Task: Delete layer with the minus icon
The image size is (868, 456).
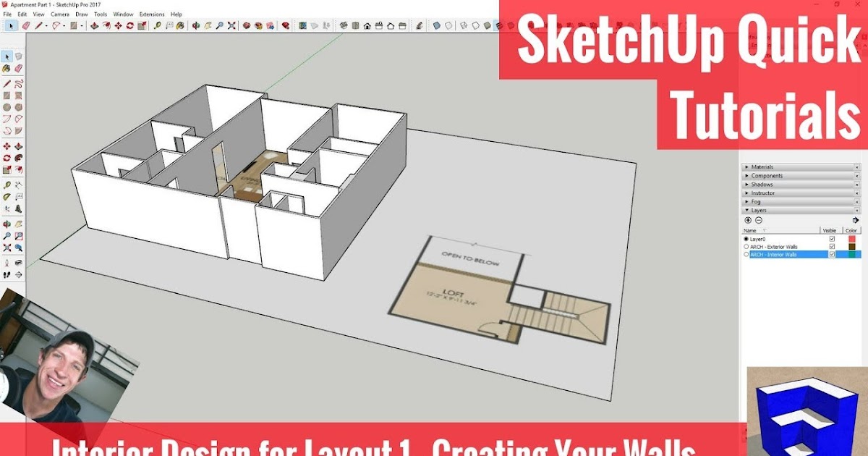Action: point(758,220)
